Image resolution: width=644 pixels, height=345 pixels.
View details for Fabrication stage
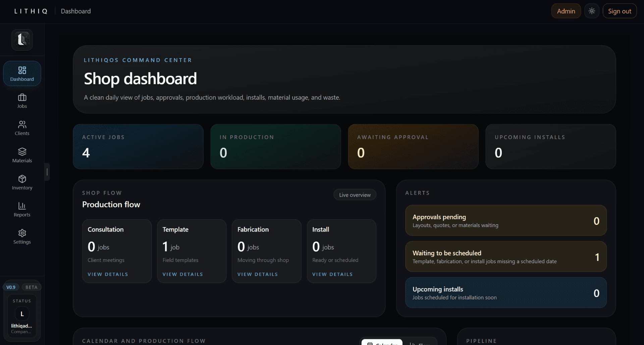pos(258,274)
